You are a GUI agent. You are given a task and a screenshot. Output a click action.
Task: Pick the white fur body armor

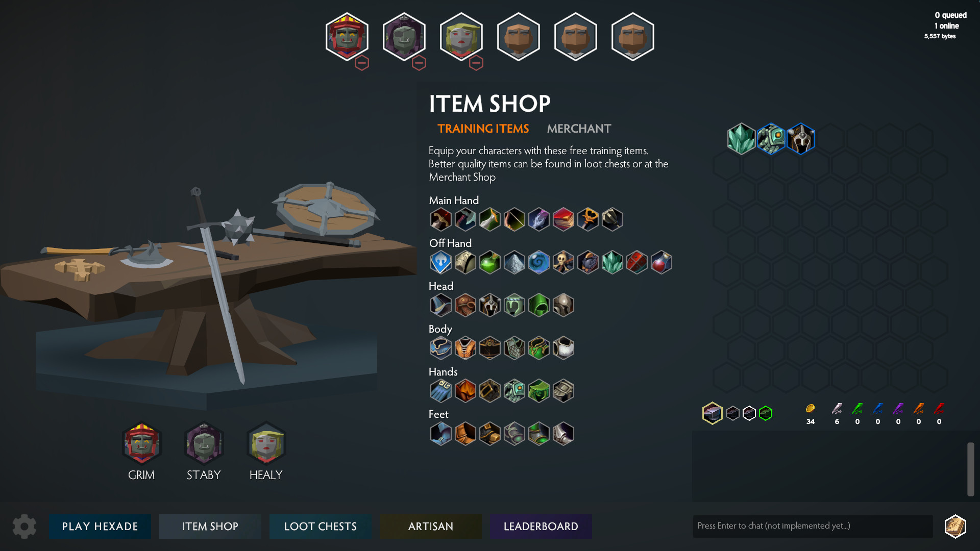563,348
